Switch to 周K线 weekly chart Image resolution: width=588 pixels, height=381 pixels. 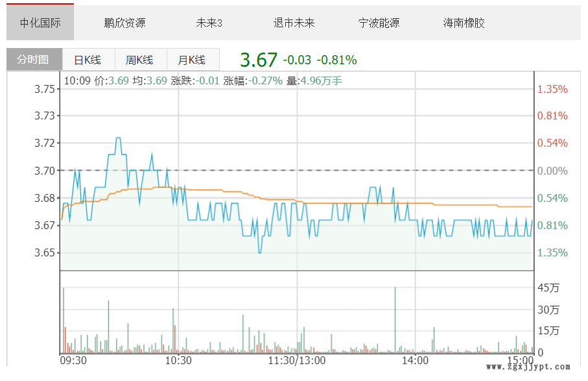tap(141, 59)
